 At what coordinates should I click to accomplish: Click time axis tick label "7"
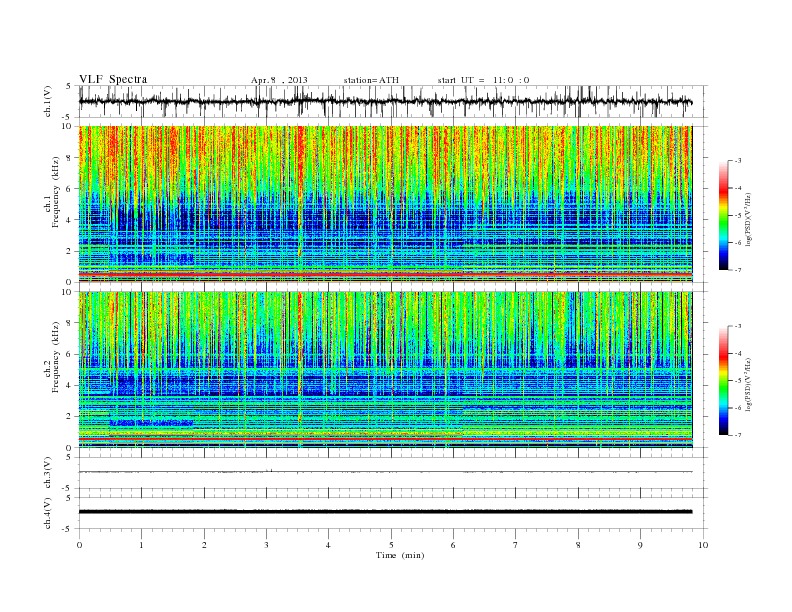pyautogui.click(x=516, y=545)
